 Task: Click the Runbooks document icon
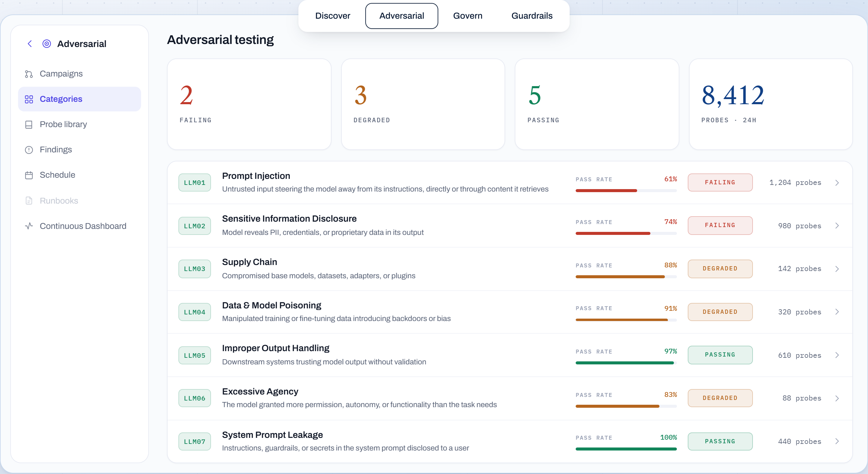[x=29, y=201]
